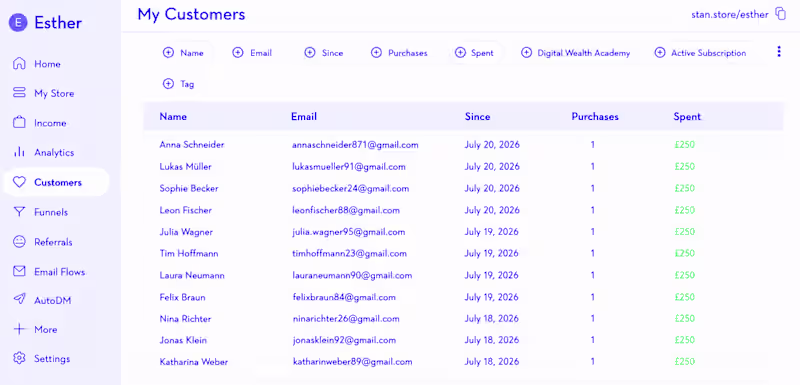Click the stan.store/esther link
Viewport: 800px width, 385px height.
point(730,14)
